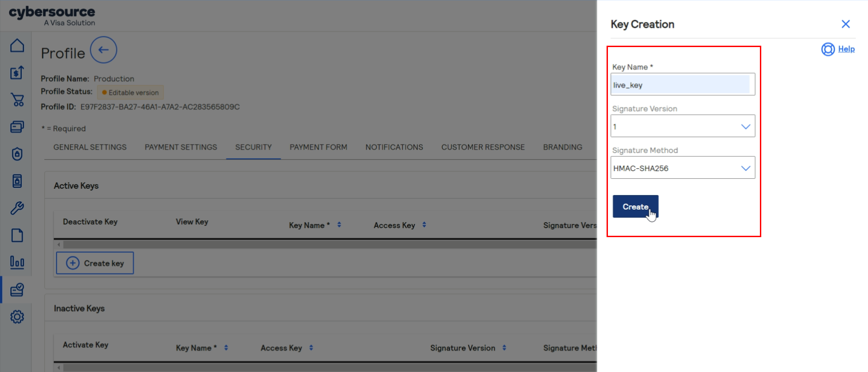The height and width of the screenshot is (372, 868).
Task: Sort active keys by Access Key
Action: [424, 225]
